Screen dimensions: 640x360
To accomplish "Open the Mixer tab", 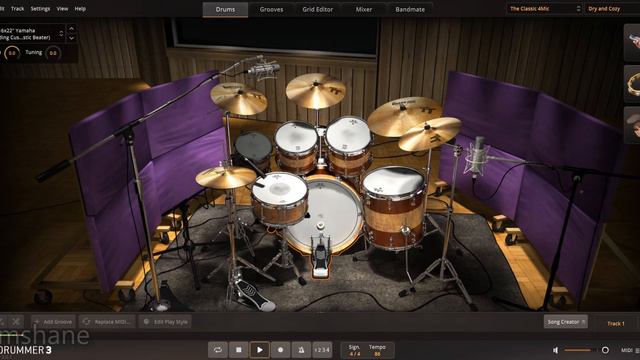I will (x=364, y=9).
